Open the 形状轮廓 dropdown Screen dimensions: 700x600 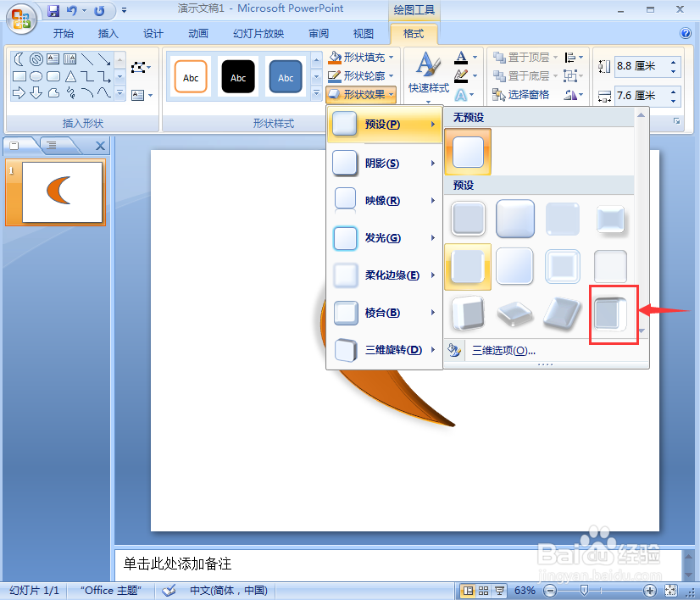(x=361, y=76)
